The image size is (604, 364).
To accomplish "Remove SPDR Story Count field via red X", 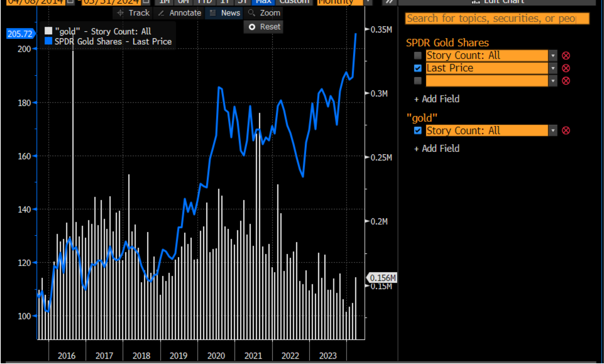I will (x=566, y=56).
